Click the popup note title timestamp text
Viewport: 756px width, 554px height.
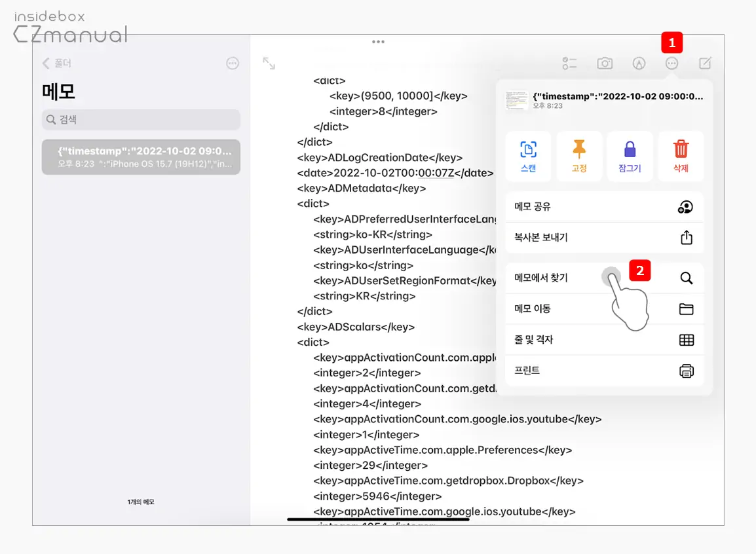[x=618, y=96]
